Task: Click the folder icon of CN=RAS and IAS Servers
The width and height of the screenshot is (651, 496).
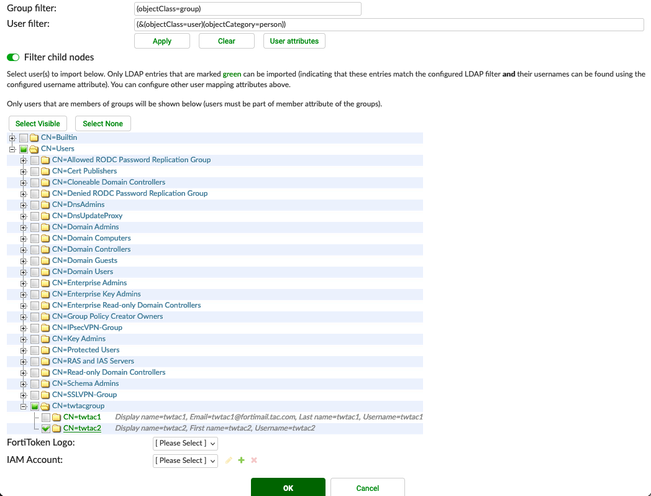Action: point(45,362)
